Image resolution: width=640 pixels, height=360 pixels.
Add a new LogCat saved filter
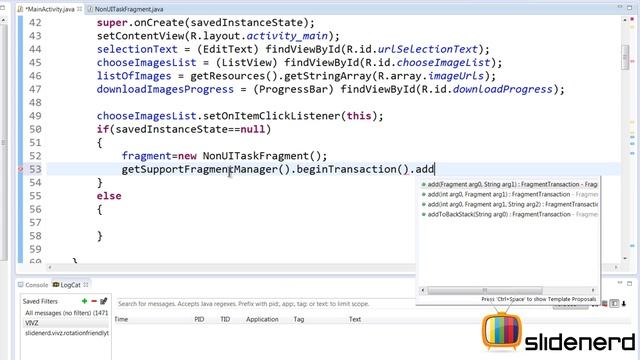84,301
